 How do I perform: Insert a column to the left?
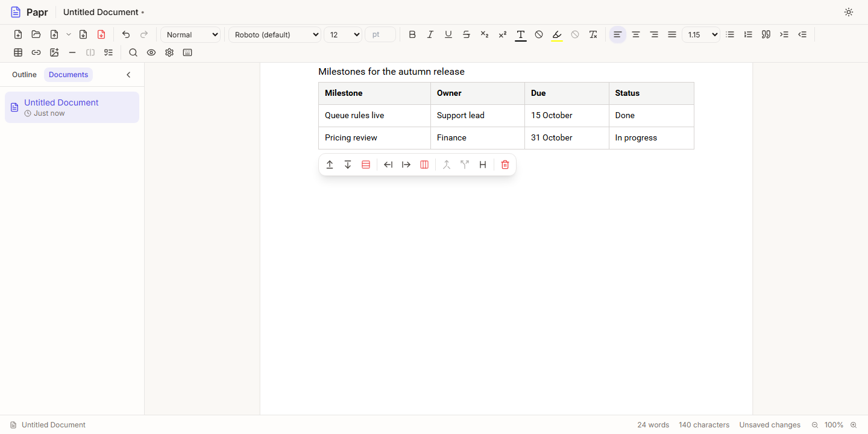point(388,165)
